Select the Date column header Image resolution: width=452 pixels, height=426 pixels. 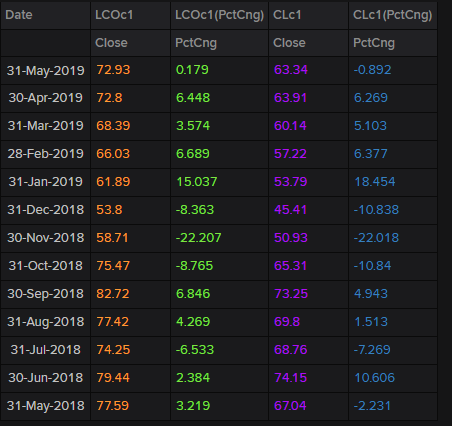(46, 15)
